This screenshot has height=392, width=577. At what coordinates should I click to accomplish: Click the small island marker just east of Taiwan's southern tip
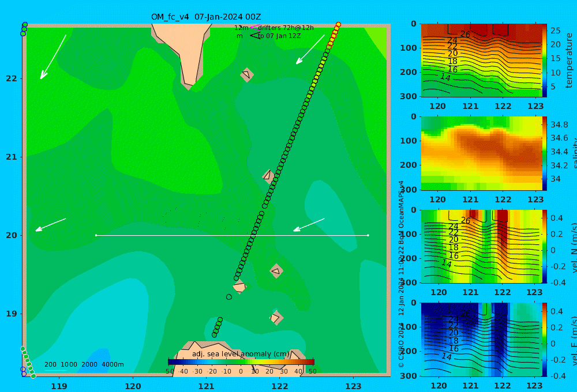point(246,74)
